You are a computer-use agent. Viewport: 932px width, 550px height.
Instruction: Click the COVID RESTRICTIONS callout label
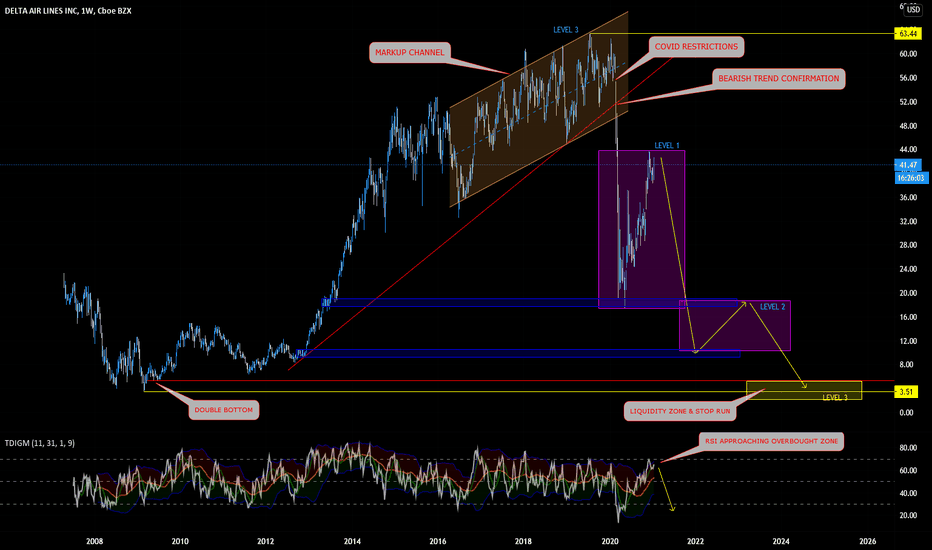pyautogui.click(x=696, y=46)
